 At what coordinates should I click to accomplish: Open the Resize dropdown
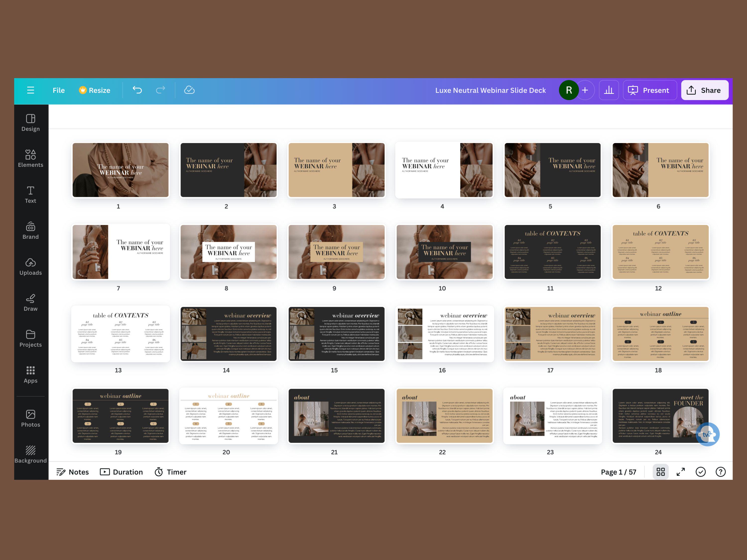coord(95,90)
